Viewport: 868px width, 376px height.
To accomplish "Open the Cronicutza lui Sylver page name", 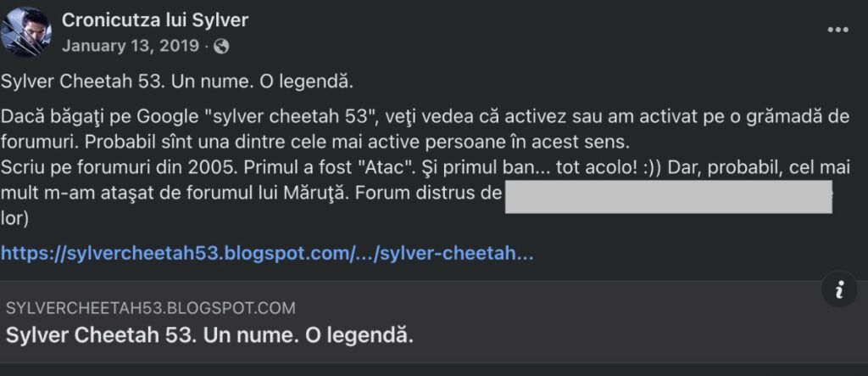I will [x=155, y=20].
